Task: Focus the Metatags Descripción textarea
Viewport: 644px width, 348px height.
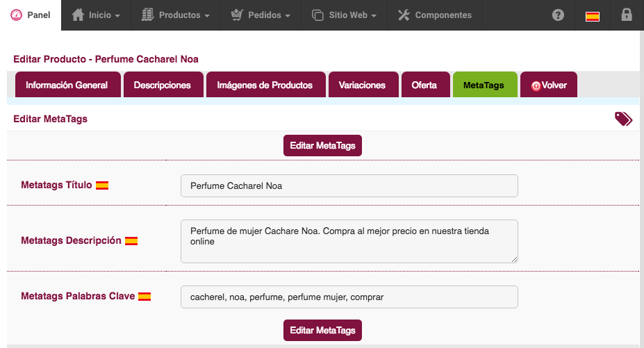Action: tap(349, 241)
